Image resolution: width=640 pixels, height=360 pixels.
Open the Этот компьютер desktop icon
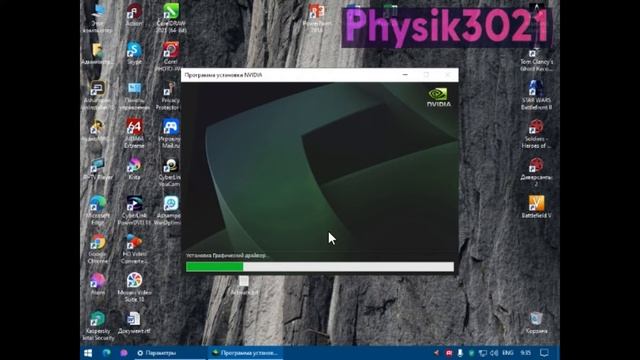pos(98,17)
